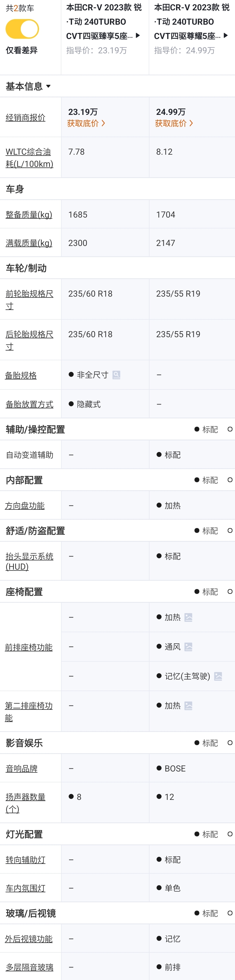This screenshot has width=235, height=980.
Task: Open the picture icon beside 记忆(主驾驶)
Action: (x=218, y=676)
